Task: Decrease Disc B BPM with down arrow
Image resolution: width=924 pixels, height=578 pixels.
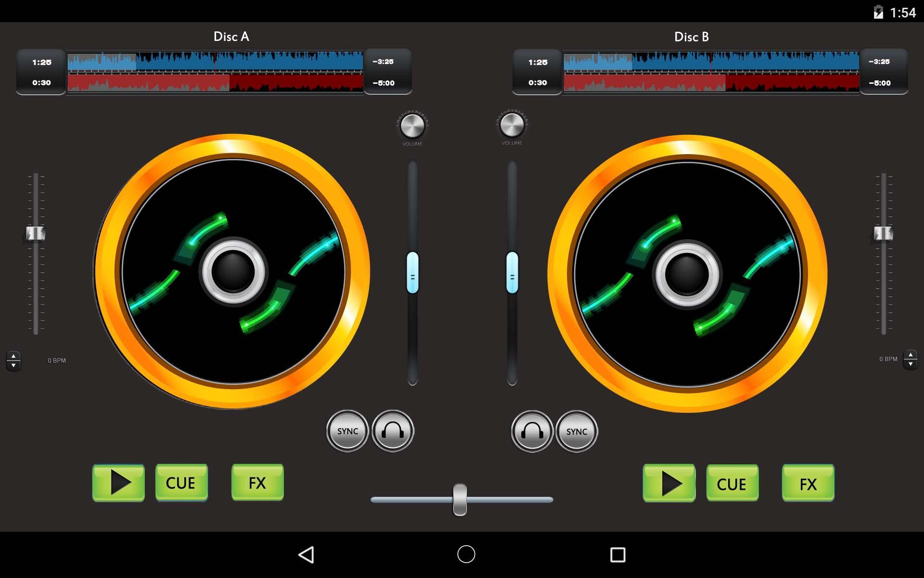Action: point(911,364)
